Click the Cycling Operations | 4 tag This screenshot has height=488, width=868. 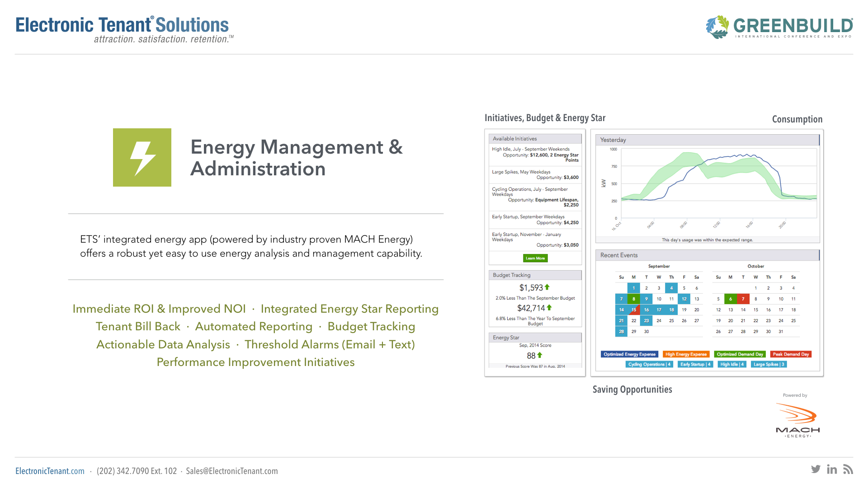(649, 364)
